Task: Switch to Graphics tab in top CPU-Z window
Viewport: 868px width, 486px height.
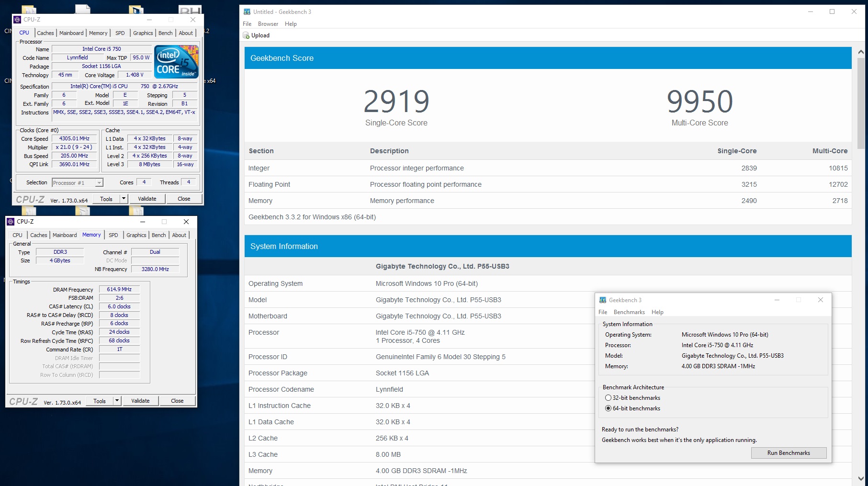Action: coord(143,33)
